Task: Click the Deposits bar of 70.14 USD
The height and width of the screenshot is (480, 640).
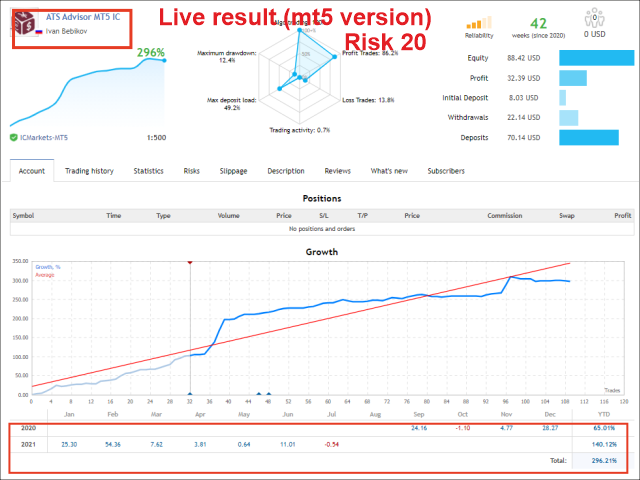Action: 589,138
